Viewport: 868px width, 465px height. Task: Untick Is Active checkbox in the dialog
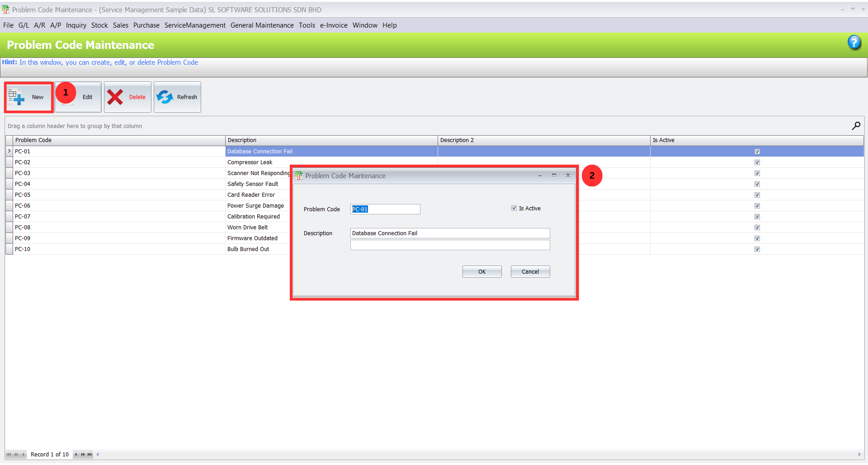(x=514, y=209)
